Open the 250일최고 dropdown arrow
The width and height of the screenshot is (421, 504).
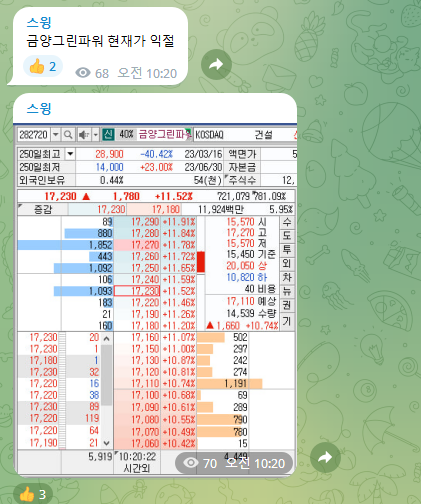tap(70, 154)
